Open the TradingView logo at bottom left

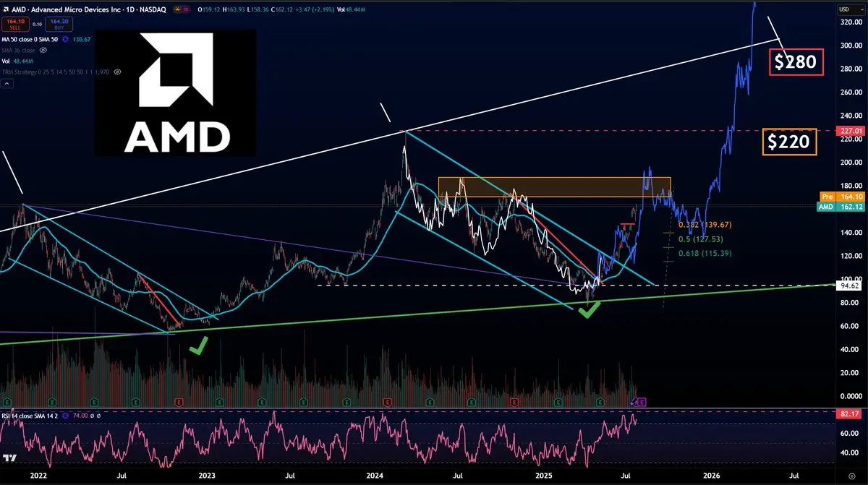(x=10, y=458)
